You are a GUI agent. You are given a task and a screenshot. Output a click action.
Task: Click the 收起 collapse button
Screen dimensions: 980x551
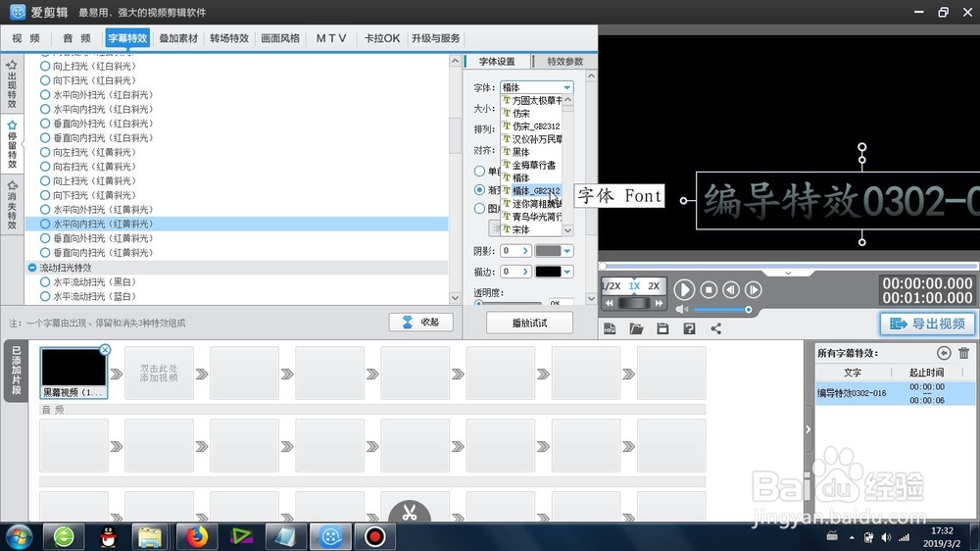pos(420,323)
